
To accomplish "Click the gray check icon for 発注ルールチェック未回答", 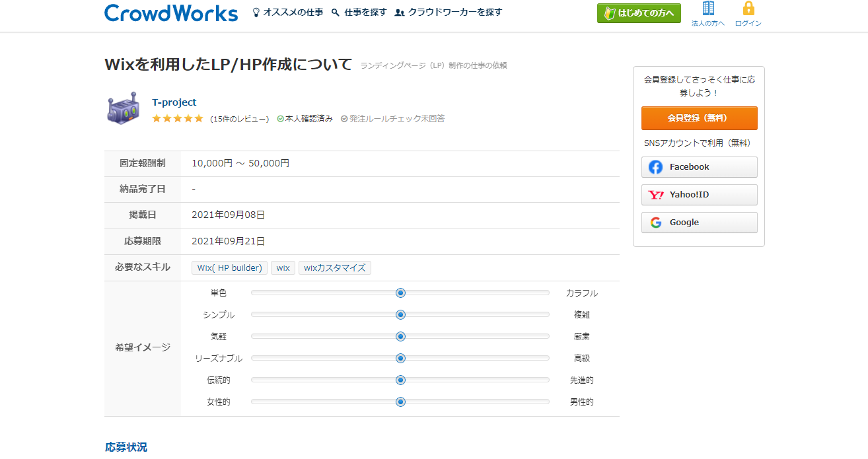I will point(344,119).
